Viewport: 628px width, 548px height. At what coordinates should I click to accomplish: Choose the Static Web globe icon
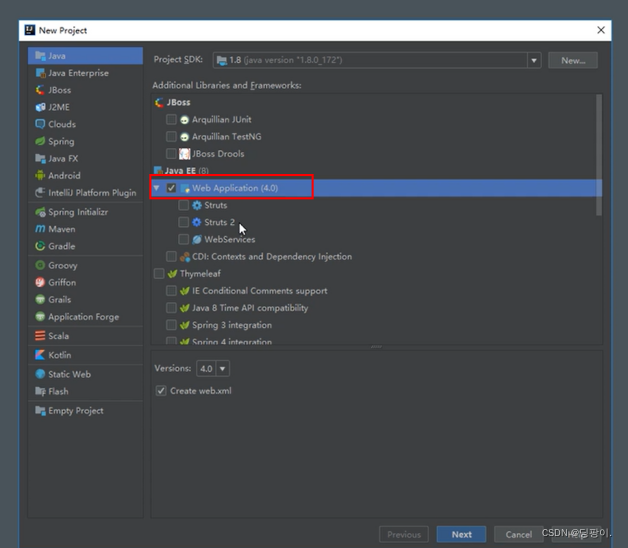coord(40,374)
